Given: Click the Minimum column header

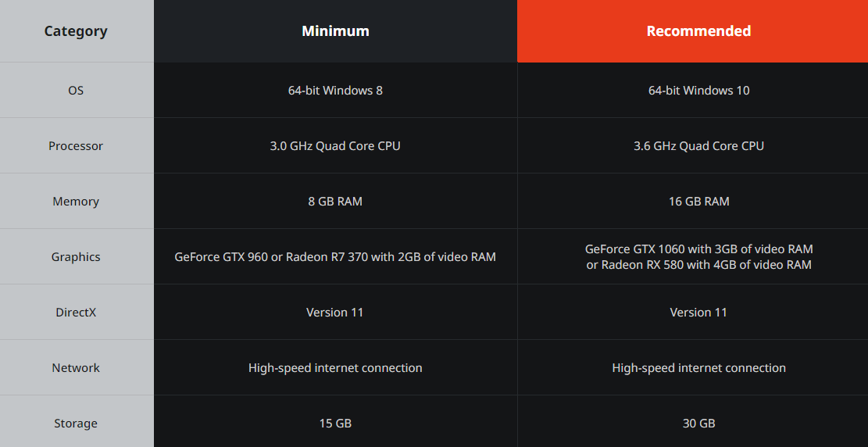Looking at the screenshot, I should tap(335, 31).
